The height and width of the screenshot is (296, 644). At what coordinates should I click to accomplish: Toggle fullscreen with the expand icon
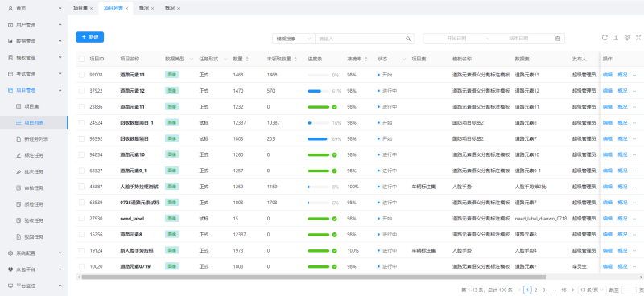638,38
